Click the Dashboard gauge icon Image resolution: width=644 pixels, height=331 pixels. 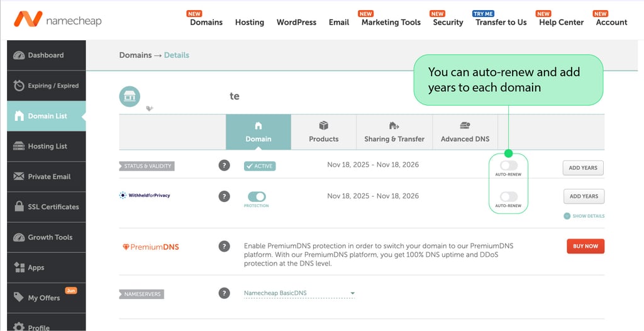tap(19, 55)
